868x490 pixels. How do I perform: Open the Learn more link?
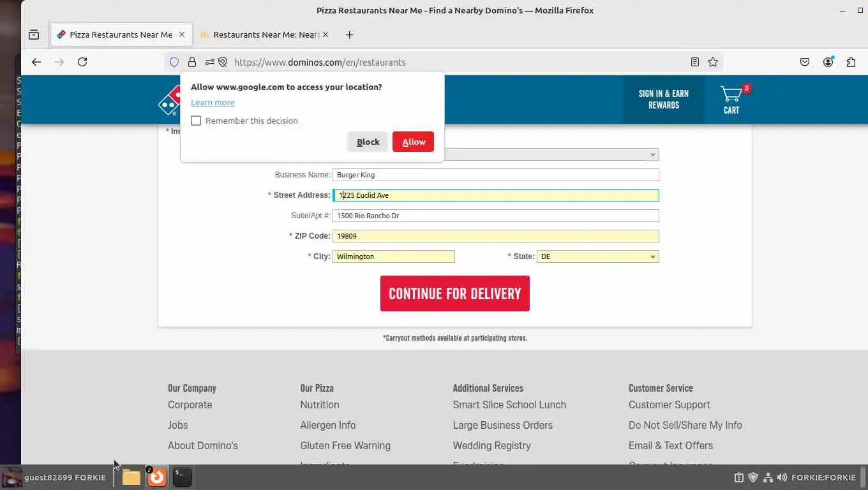[x=213, y=102]
